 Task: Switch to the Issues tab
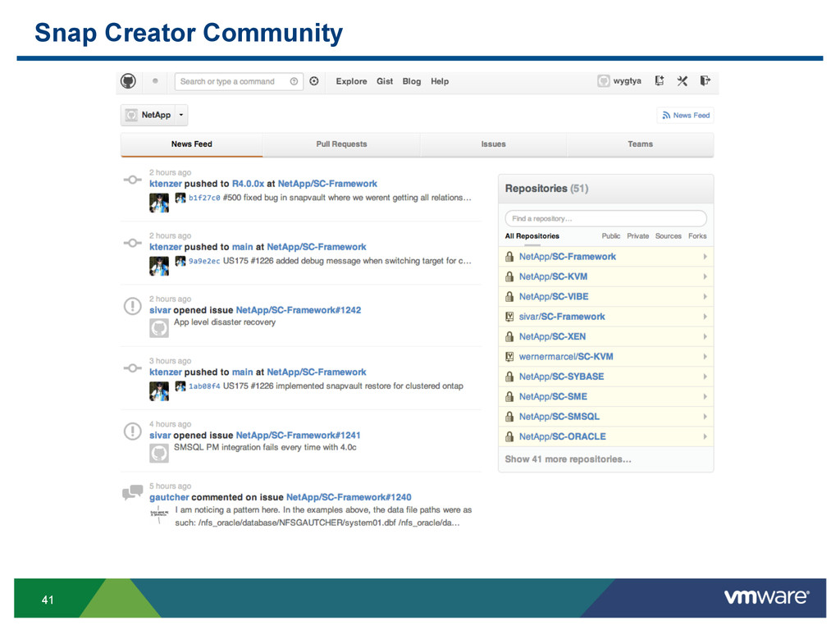tap(493, 144)
